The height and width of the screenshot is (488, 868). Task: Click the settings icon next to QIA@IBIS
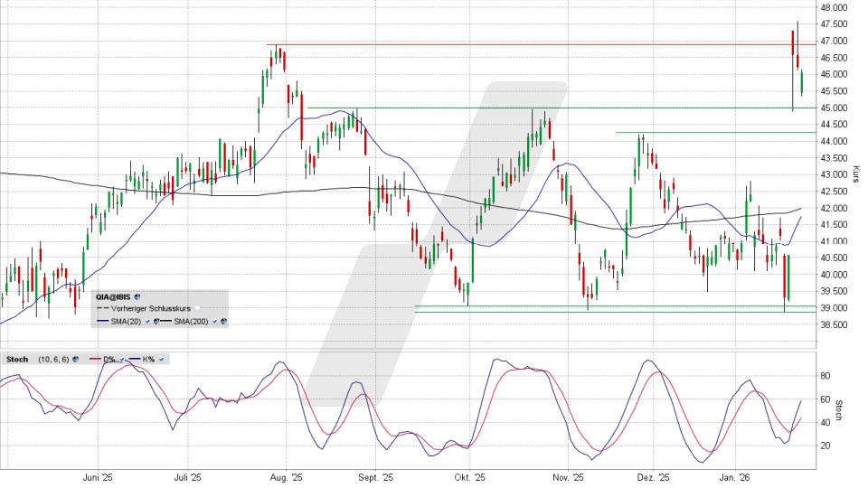[137, 297]
